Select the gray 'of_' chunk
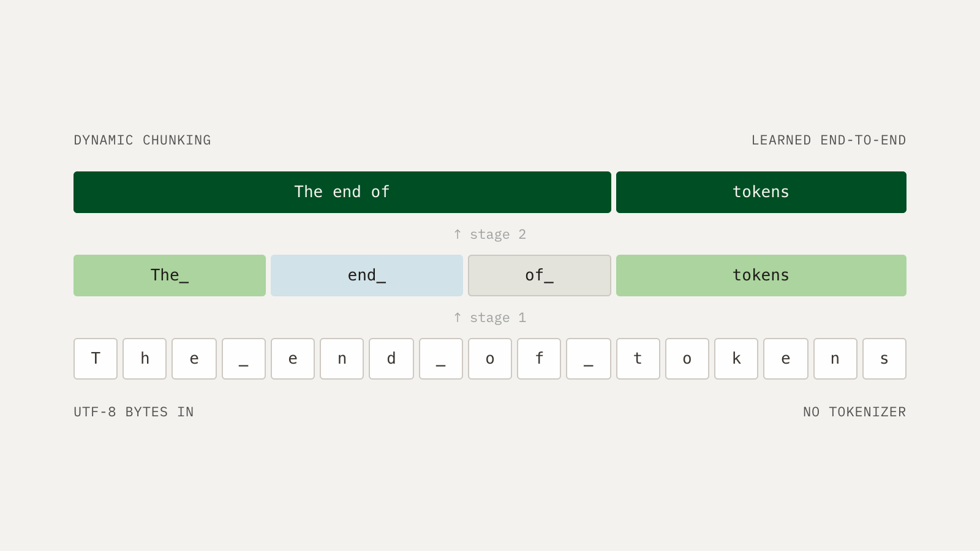The image size is (980, 551). click(x=540, y=275)
